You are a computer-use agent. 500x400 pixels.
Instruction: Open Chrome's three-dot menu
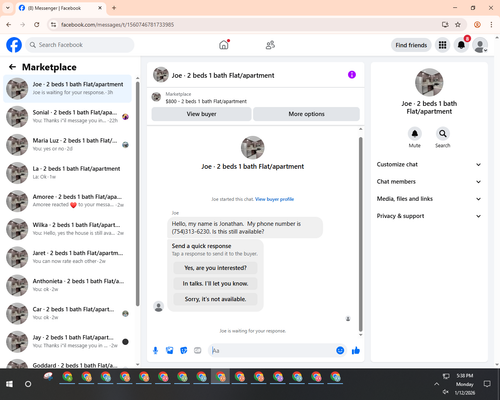click(491, 25)
